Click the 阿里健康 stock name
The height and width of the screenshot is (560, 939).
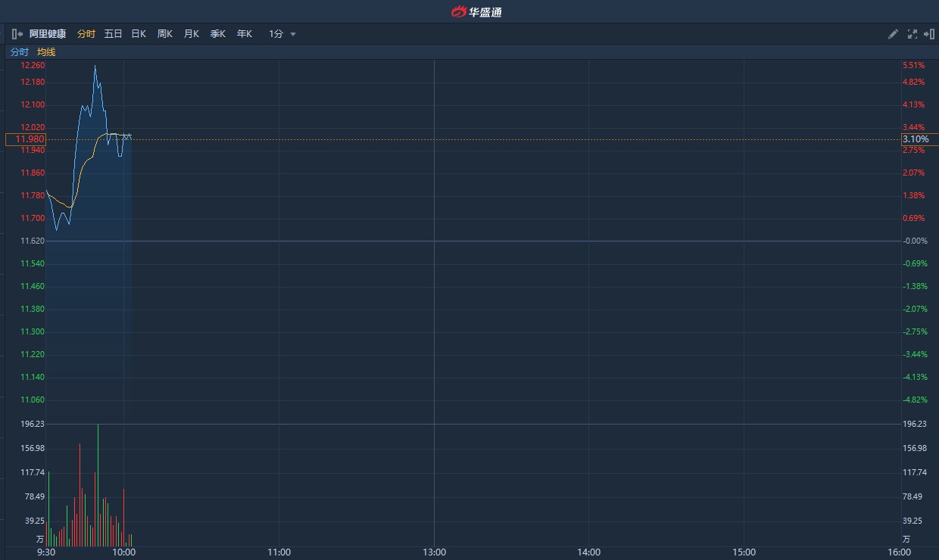point(48,34)
